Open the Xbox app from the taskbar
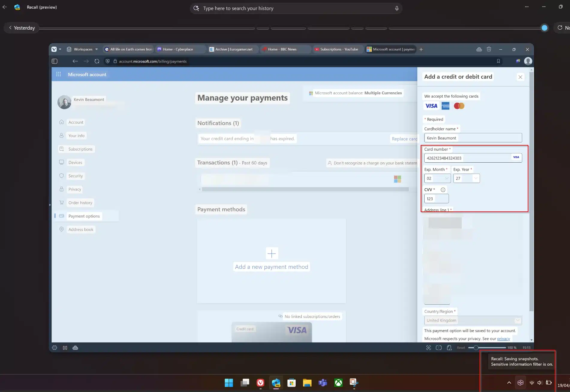The width and height of the screenshot is (570, 392). coord(339,382)
